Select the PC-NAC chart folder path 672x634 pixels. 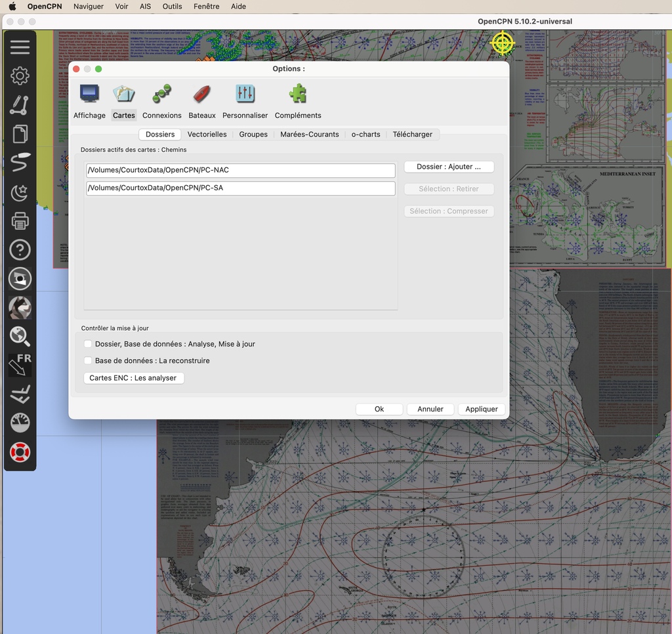(240, 170)
